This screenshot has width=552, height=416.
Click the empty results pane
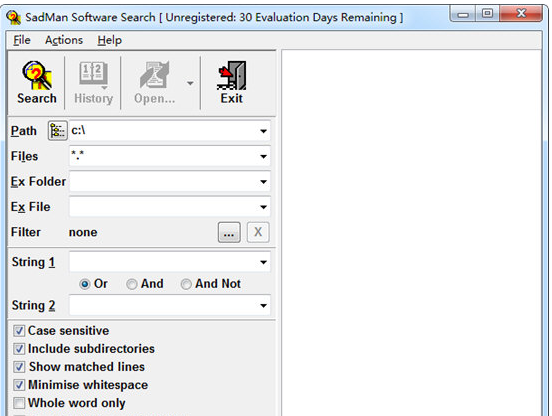pos(411,233)
